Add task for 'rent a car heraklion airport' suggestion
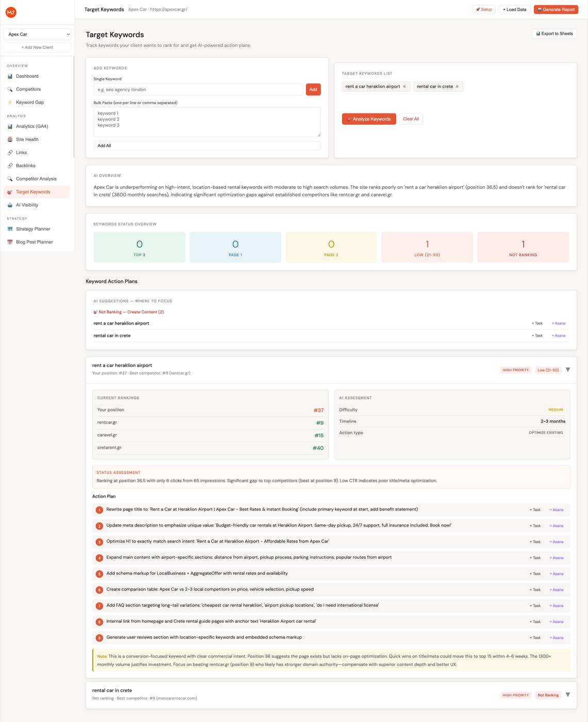Screen dimensions: 588x722 pyautogui.click(x=537, y=323)
